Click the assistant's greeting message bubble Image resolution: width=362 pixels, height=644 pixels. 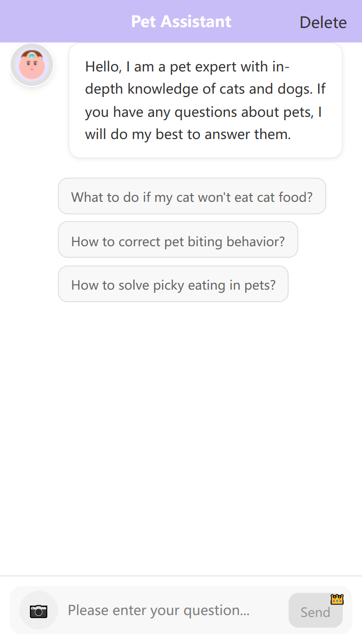(x=205, y=100)
